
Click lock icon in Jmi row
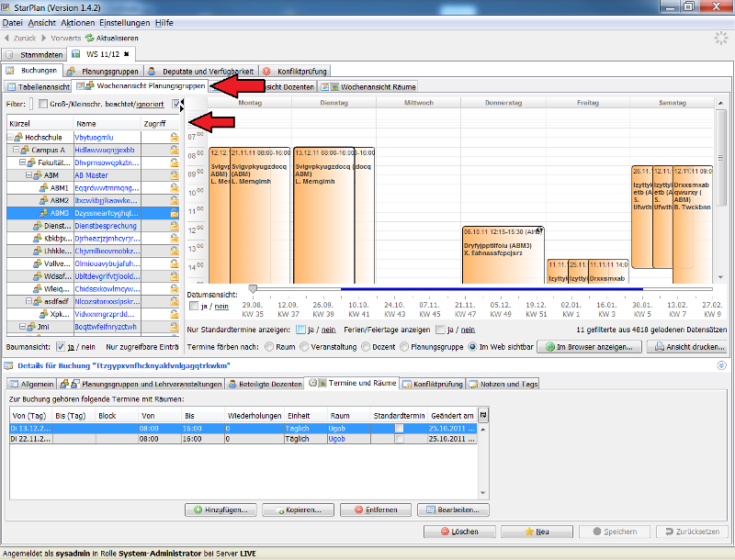175,327
